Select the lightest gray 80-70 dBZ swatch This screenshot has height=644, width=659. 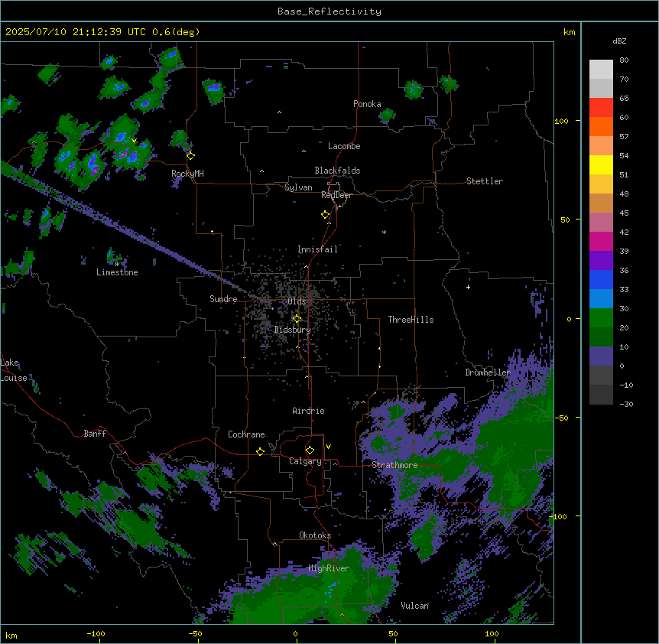click(601, 70)
